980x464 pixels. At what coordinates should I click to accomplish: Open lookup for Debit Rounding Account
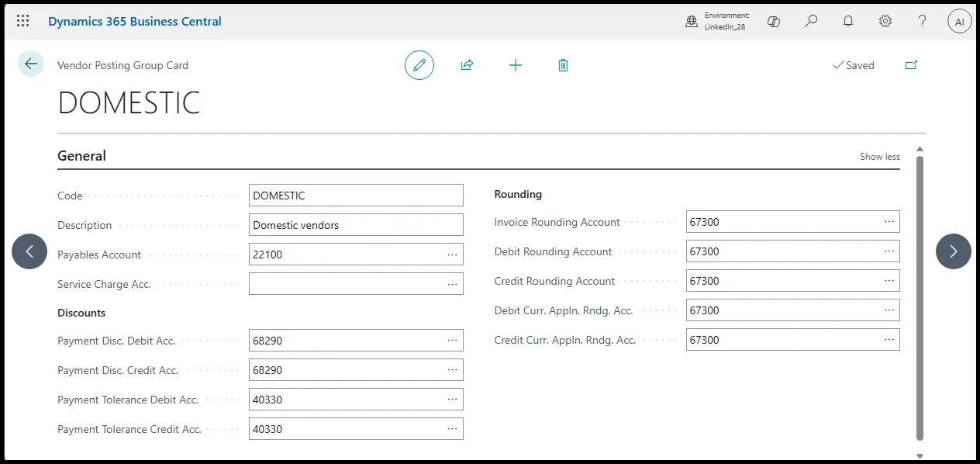click(889, 251)
